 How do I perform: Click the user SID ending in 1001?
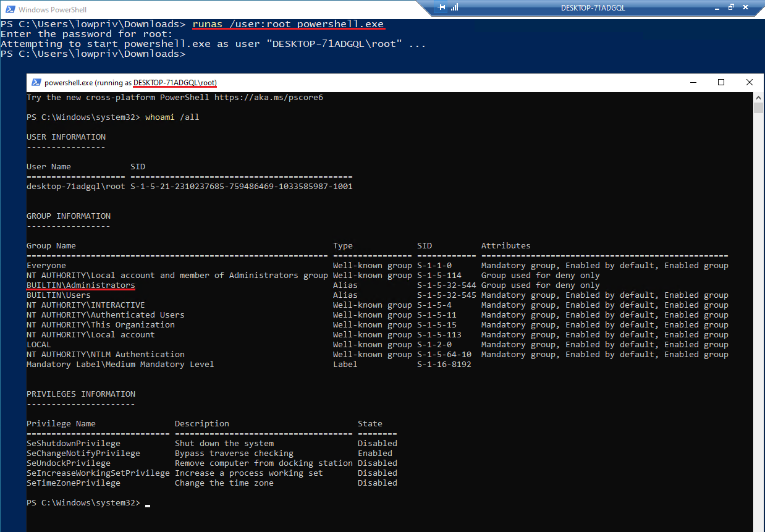[242, 187]
